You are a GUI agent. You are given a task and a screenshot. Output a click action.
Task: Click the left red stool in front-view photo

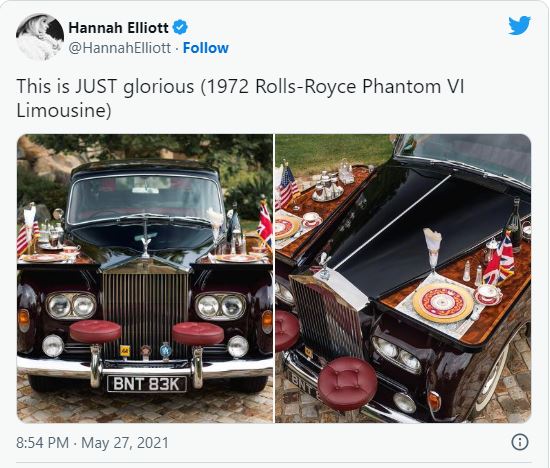coord(95,332)
